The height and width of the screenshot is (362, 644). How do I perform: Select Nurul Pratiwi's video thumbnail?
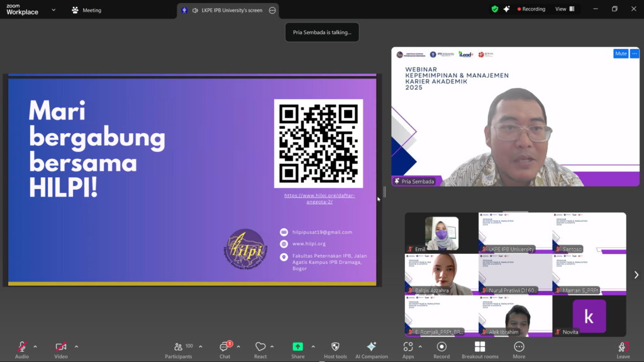515,274
